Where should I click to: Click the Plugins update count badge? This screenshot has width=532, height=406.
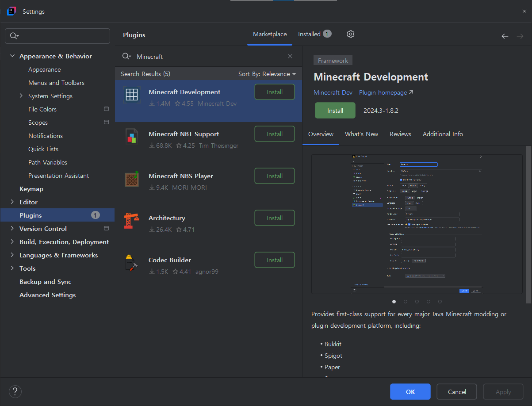coord(96,215)
